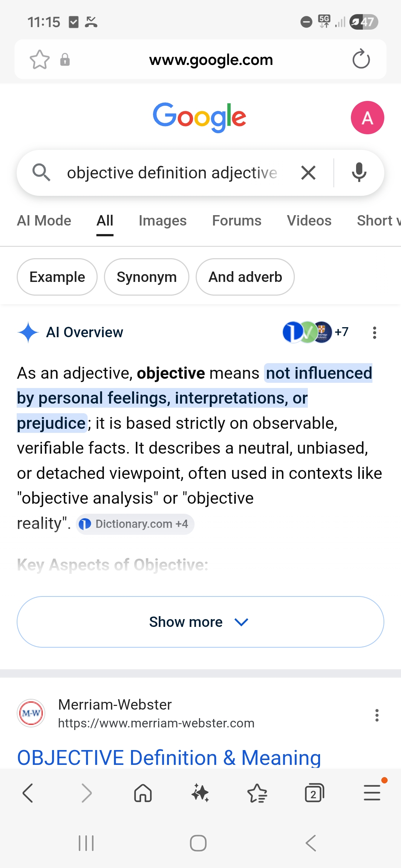Switch to the Images tab

click(x=163, y=221)
